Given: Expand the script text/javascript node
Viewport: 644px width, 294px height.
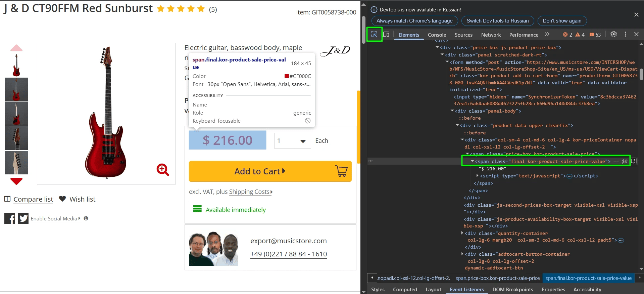Looking at the screenshot, I should [478, 176].
